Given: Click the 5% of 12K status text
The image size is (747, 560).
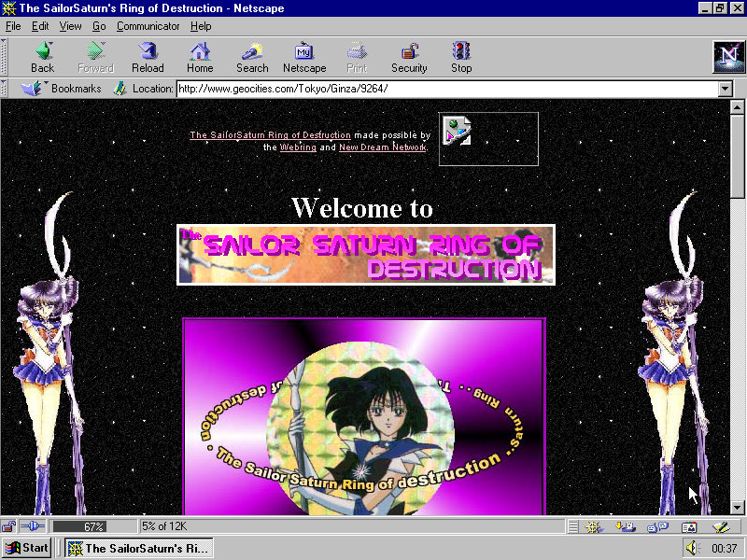Looking at the screenshot, I should 164,526.
